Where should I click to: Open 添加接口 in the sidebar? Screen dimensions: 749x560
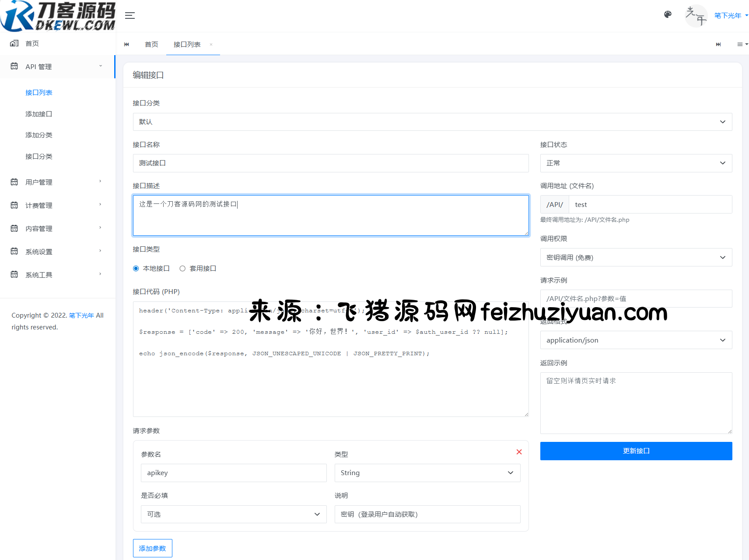click(x=39, y=114)
